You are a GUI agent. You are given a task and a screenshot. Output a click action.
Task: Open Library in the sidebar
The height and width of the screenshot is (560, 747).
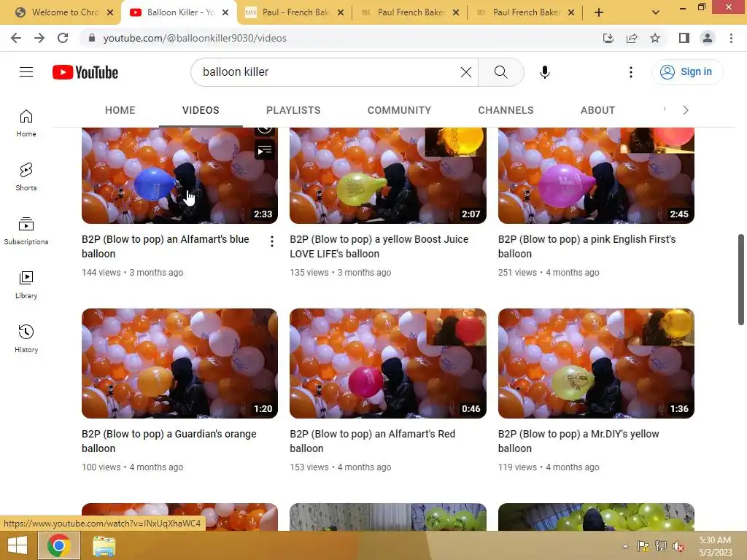26,285
